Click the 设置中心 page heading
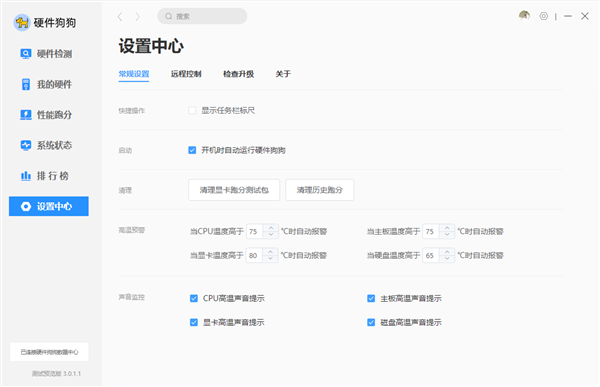The image size is (600, 387). (x=151, y=46)
